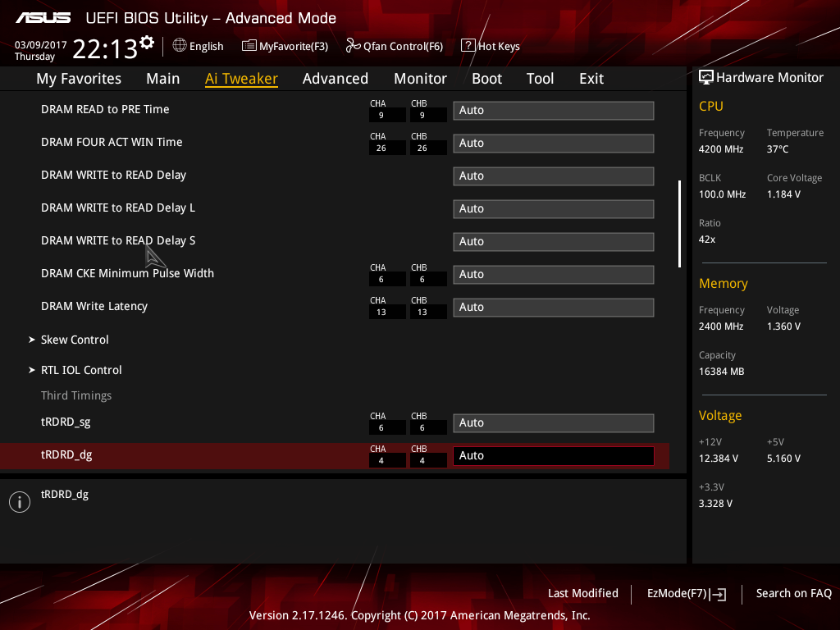Select the DRAM FOUR ACT WIN Time label

(112, 142)
